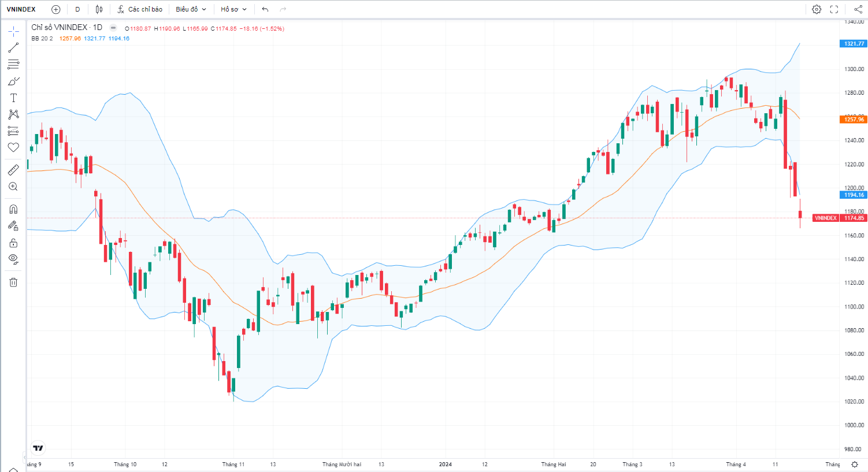Viewport: 868px width, 472px height.
Task: Select the trend line drawing tool
Action: [x=13, y=48]
